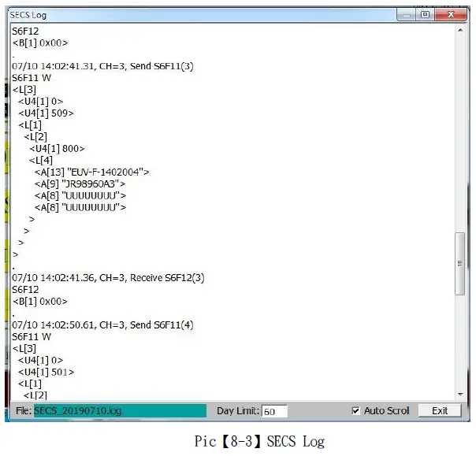Image resolution: width=476 pixels, height=456 pixels.
Task: Close the SECS Log window
Action: [451, 14]
